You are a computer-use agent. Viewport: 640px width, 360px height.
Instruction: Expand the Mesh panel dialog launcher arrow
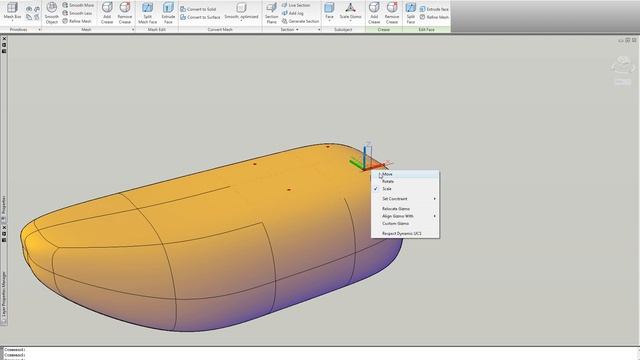coord(133,29)
